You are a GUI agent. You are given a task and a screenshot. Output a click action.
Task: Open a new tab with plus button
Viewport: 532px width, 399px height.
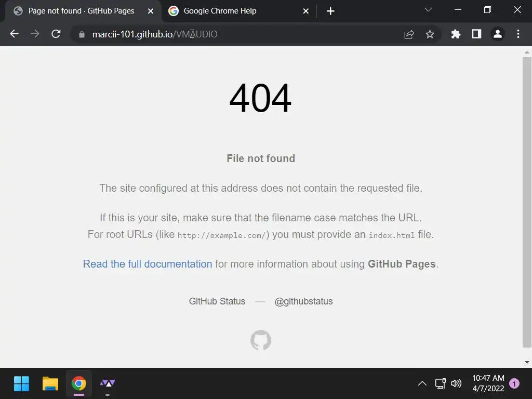coord(330,11)
